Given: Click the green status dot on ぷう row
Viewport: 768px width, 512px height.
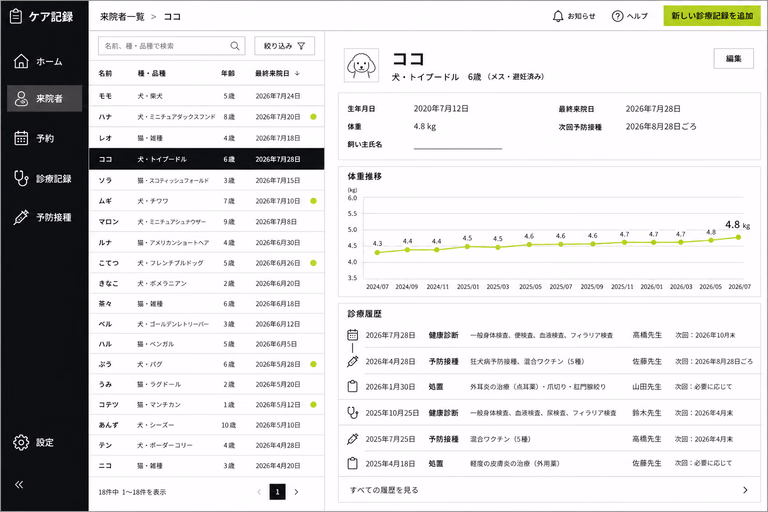Looking at the screenshot, I should click(313, 364).
